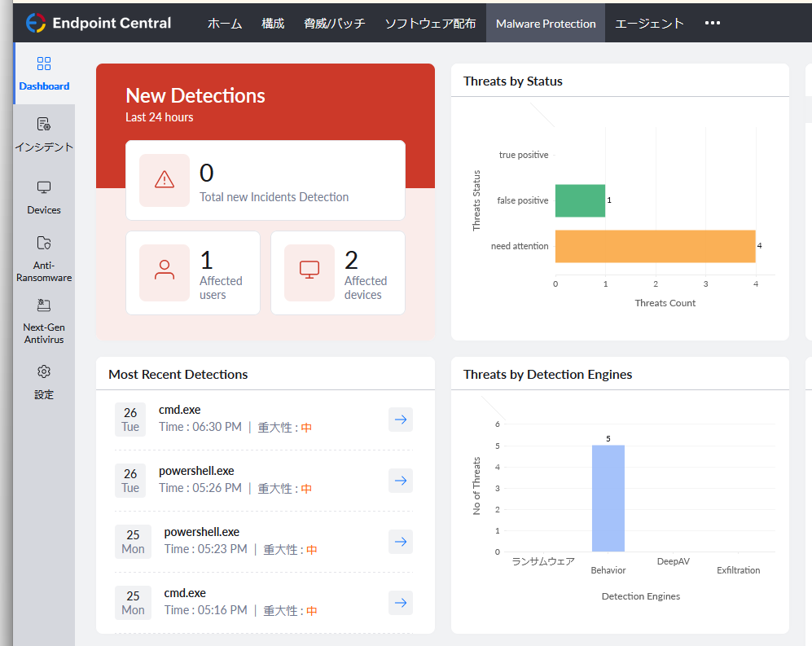Open the 設定 gear icon

point(44,372)
